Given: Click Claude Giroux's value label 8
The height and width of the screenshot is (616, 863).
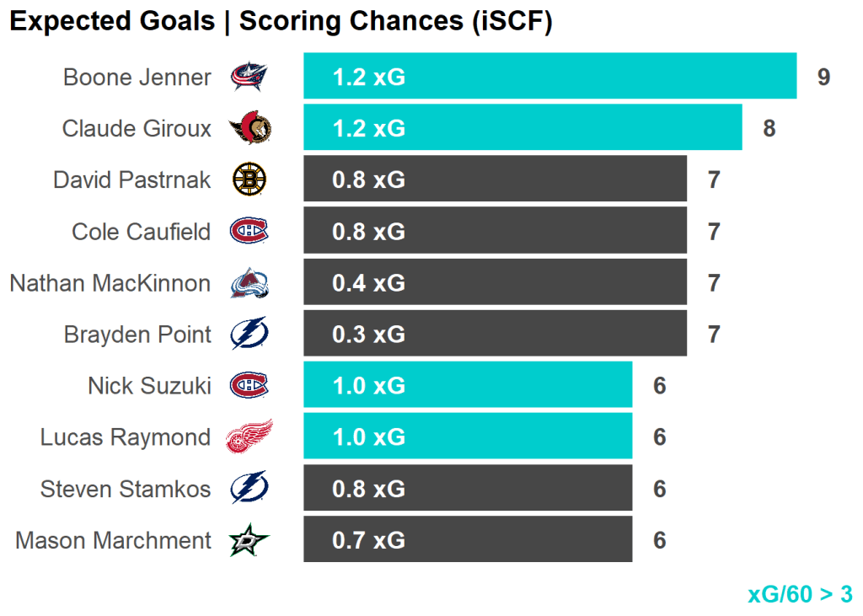Looking at the screenshot, I should [x=769, y=129].
